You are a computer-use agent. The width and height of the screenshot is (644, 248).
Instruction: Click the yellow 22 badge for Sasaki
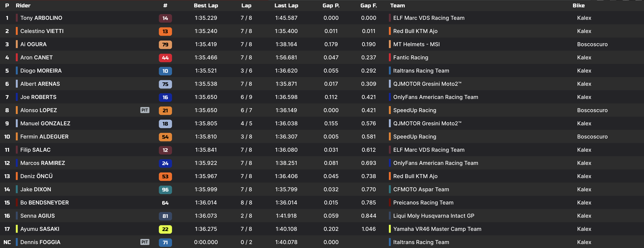[x=165, y=229]
